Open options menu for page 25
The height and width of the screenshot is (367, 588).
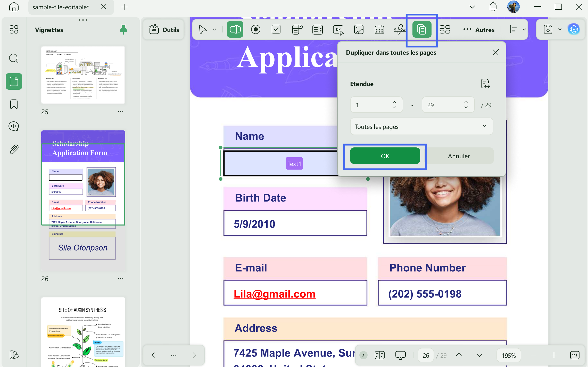[x=121, y=112]
